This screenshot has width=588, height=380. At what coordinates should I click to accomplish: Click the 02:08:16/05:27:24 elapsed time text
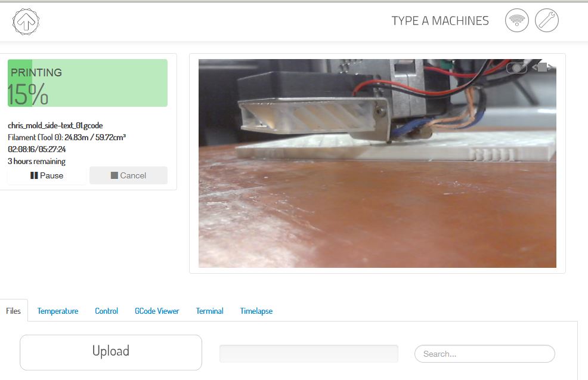click(37, 149)
